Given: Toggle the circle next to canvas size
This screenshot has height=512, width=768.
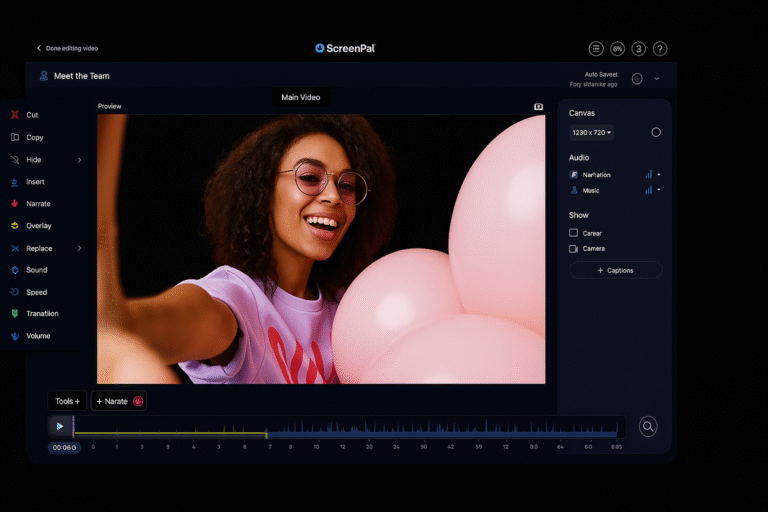Looking at the screenshot, I should click(x=656, y=132).
